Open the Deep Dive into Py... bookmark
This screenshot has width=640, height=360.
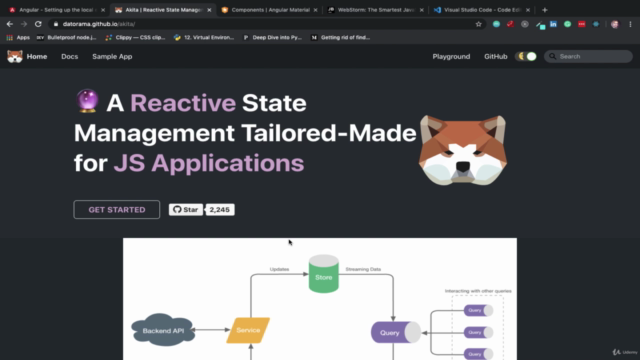click(x=272, y=38)
